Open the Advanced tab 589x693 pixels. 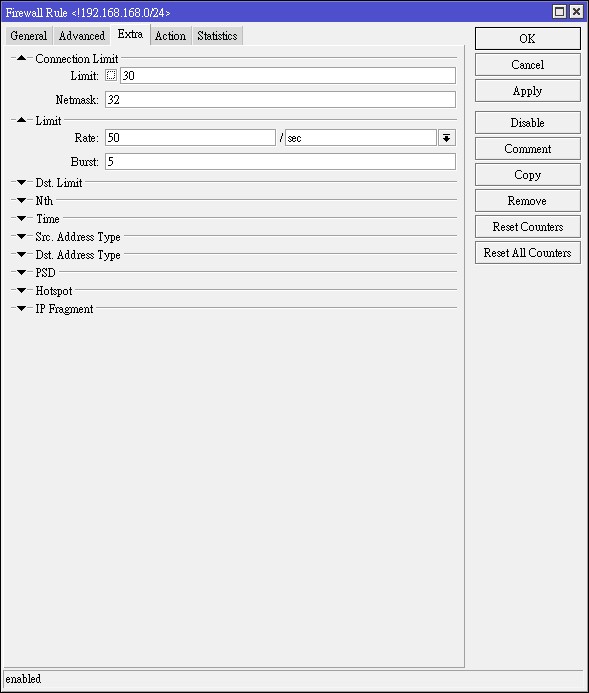tap(82, 36)
